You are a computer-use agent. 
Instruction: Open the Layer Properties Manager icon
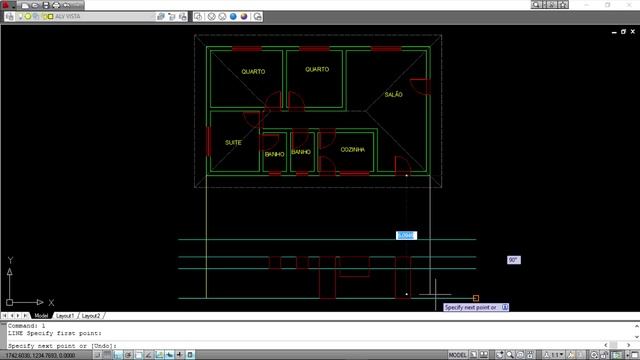[x=10, y=16]
